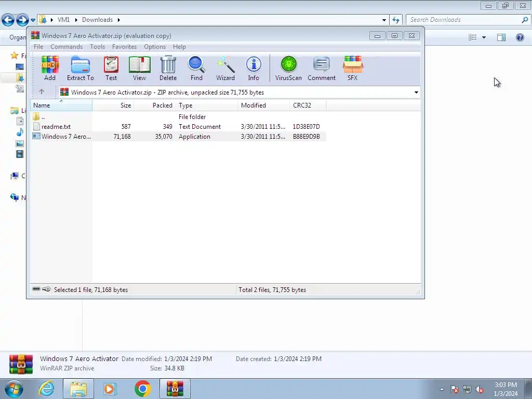This screenshot has width=532, height=399.
Task: Click the Downloads breadcrumb in address bar
Action: tap(97, 20)
